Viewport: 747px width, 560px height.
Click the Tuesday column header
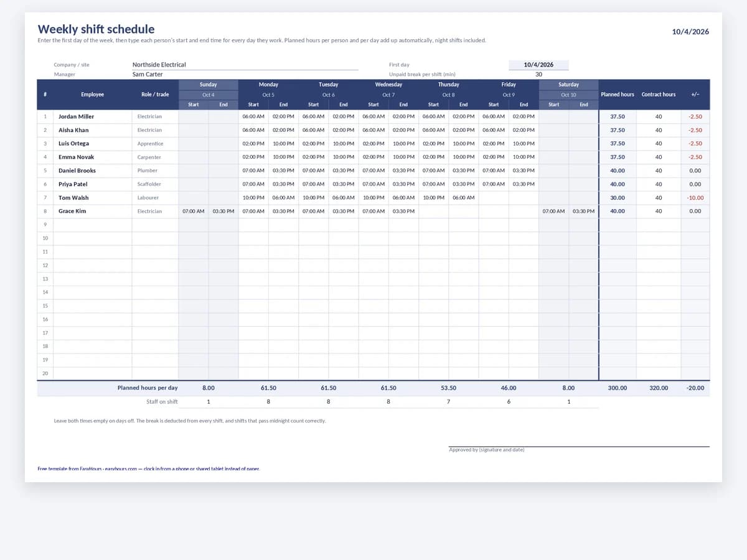tap(329, 85)
